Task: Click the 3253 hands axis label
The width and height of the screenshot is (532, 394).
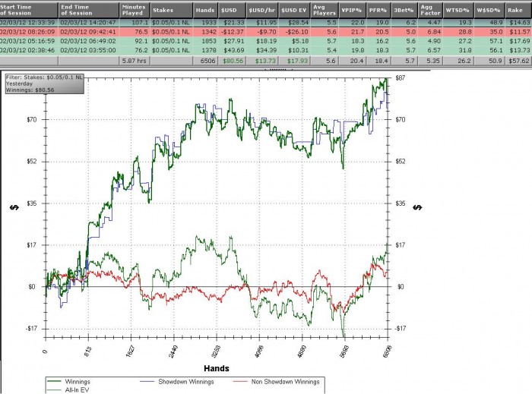Action: [x=216, y=351]
